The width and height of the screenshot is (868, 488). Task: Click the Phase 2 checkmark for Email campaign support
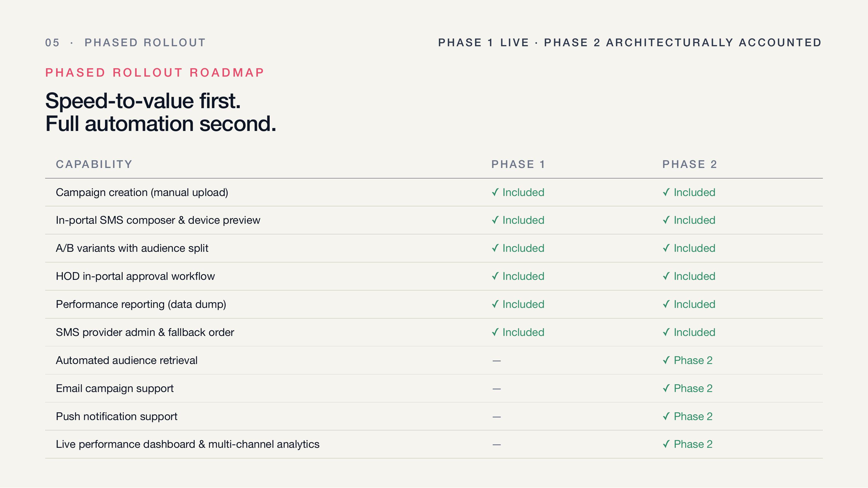point(666,388)
